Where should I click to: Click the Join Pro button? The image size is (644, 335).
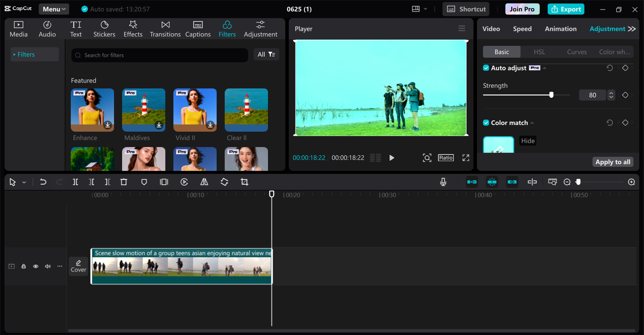(x=522, y=9)
